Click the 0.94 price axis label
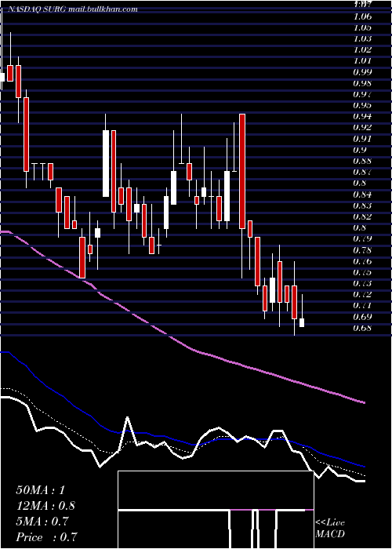 (x=364, y=117)
